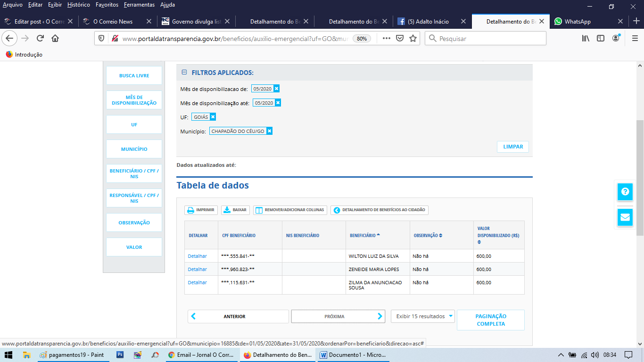Click the LIMPAR button
Image resolution: width=644 pixels, height=362 pixels.
coord(513,147)
